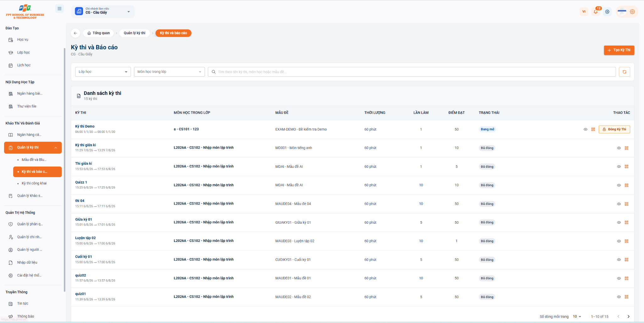This screenshot has height=323, width=644.
Task: Open Lịch học in sidebar
Action: click(33, 65)
